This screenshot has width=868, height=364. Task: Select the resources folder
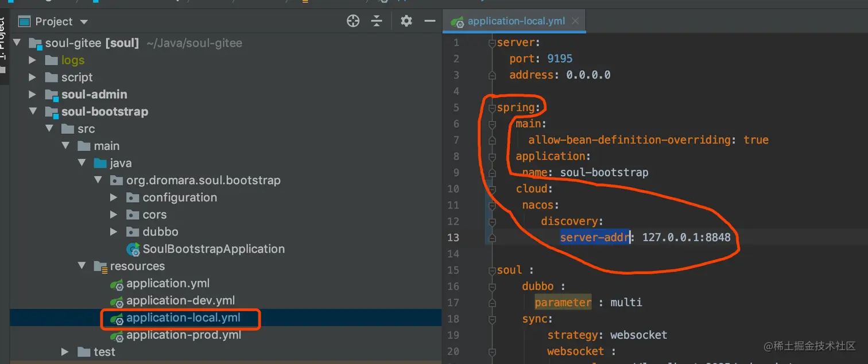tap(137, 266)
